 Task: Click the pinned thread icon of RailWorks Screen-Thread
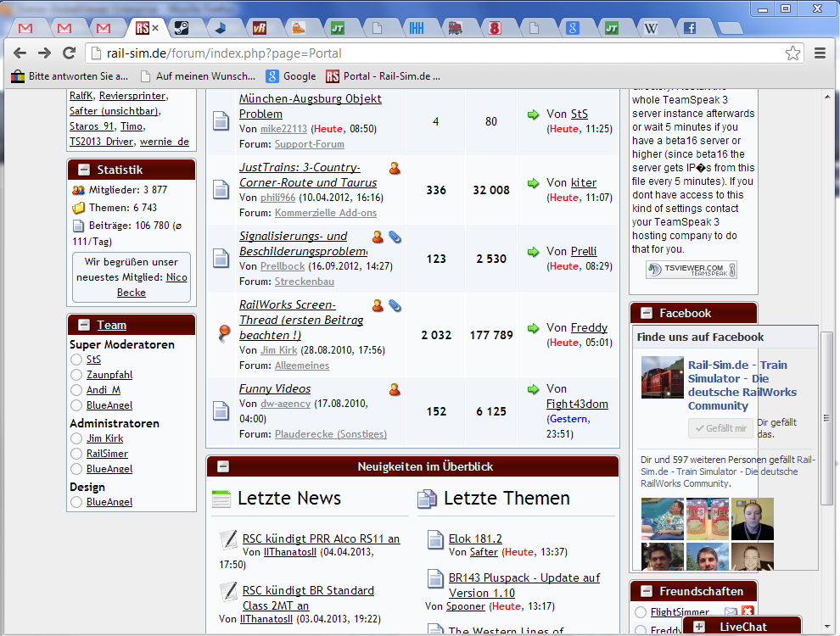coord(224,333)
